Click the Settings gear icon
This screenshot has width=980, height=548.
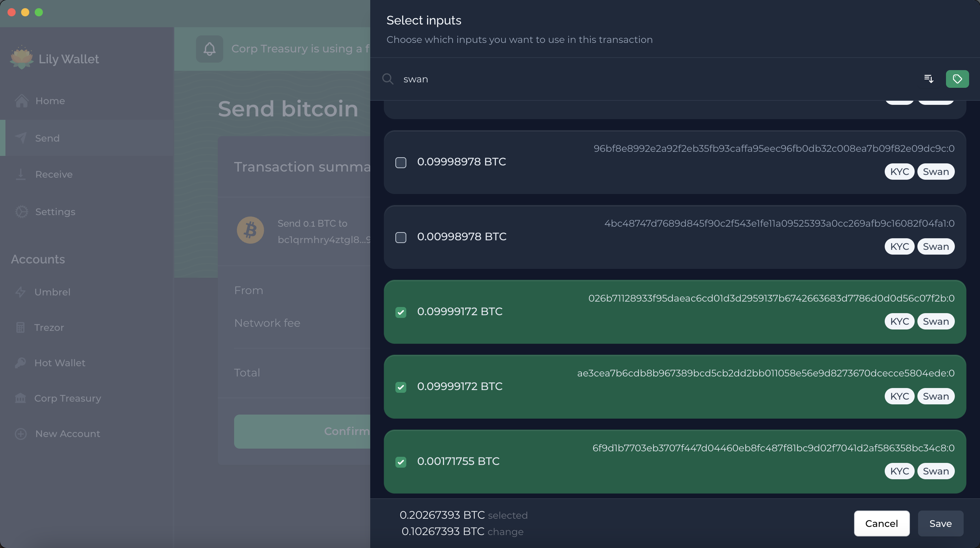point(21,211)
